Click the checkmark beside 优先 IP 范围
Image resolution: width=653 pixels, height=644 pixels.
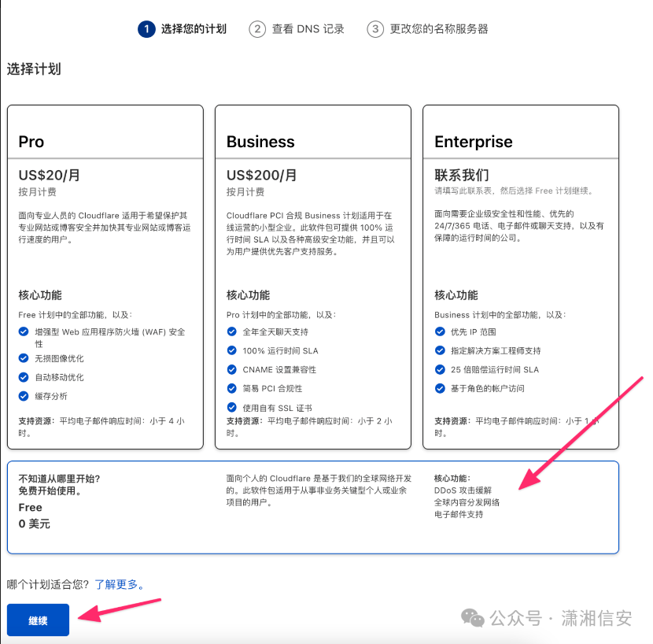[440, 331]
